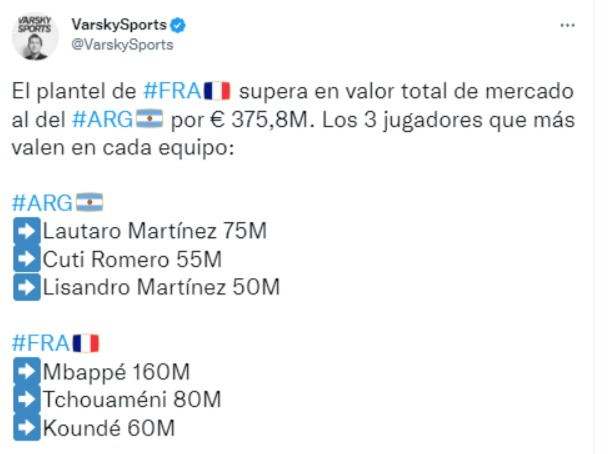
Task: Open the #FRA hashtag heading above French players
Action: tap(41, 344)
